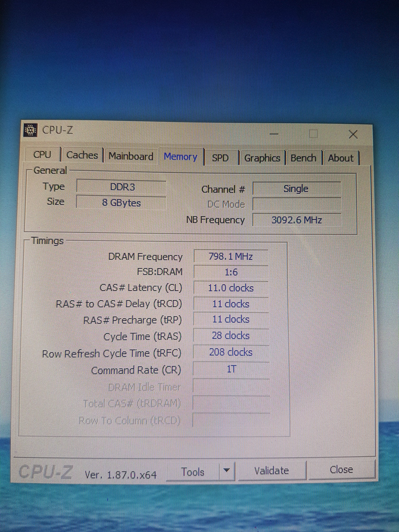Close the window with the X icon
This screenshot has height=532, width=399.
(353, 134)
